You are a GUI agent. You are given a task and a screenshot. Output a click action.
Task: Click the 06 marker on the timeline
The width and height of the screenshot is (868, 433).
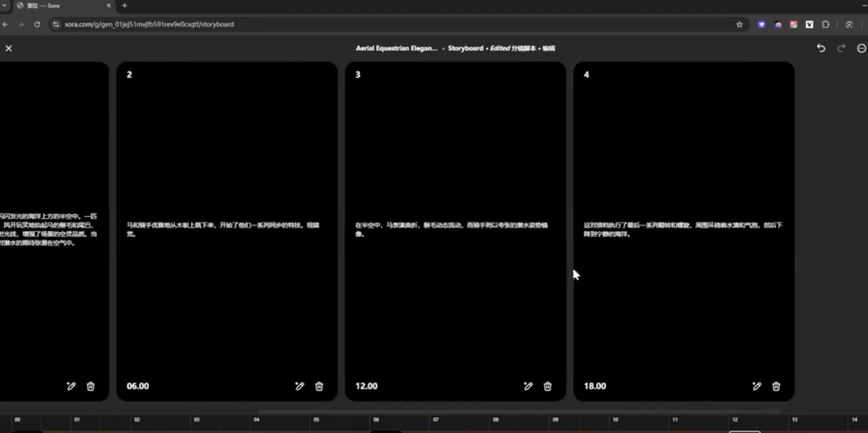pos(376,420)
